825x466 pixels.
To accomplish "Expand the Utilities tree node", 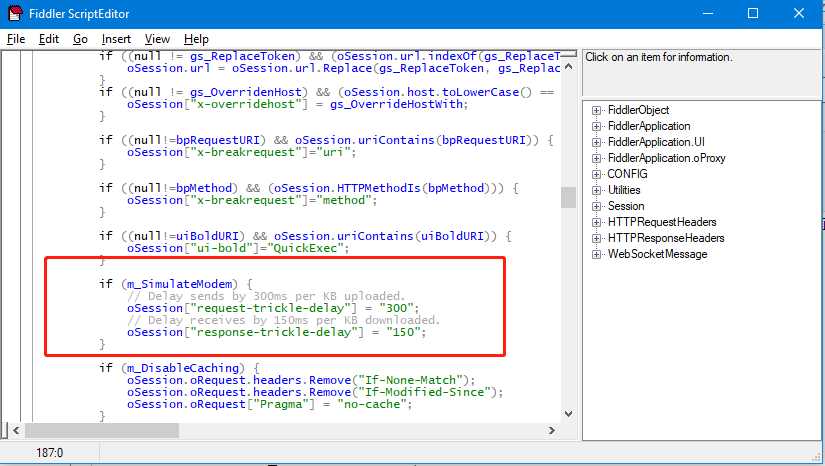I will (596, 190).
